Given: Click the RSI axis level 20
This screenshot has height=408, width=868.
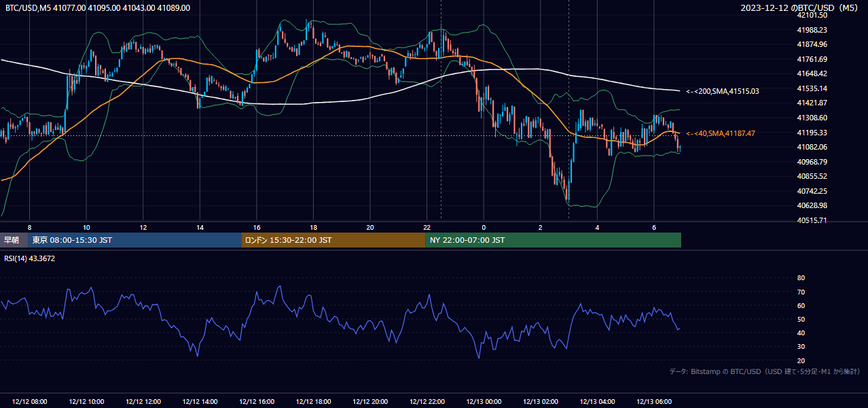Looking at the screenshot, I should pyautogui.click(x=801, y=360).
